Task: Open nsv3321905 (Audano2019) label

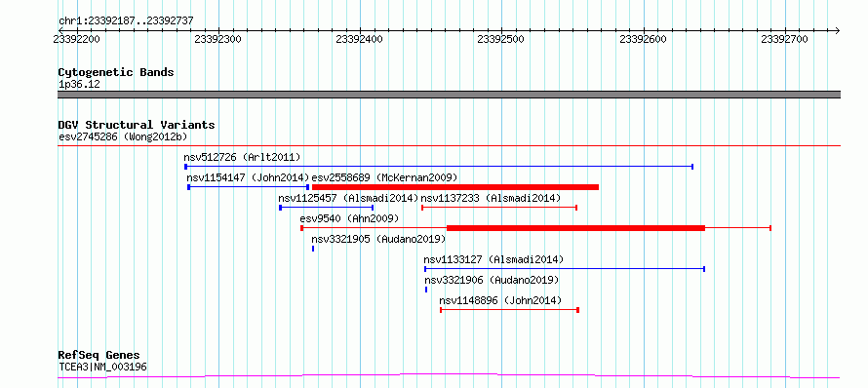Action: [378, 239]
